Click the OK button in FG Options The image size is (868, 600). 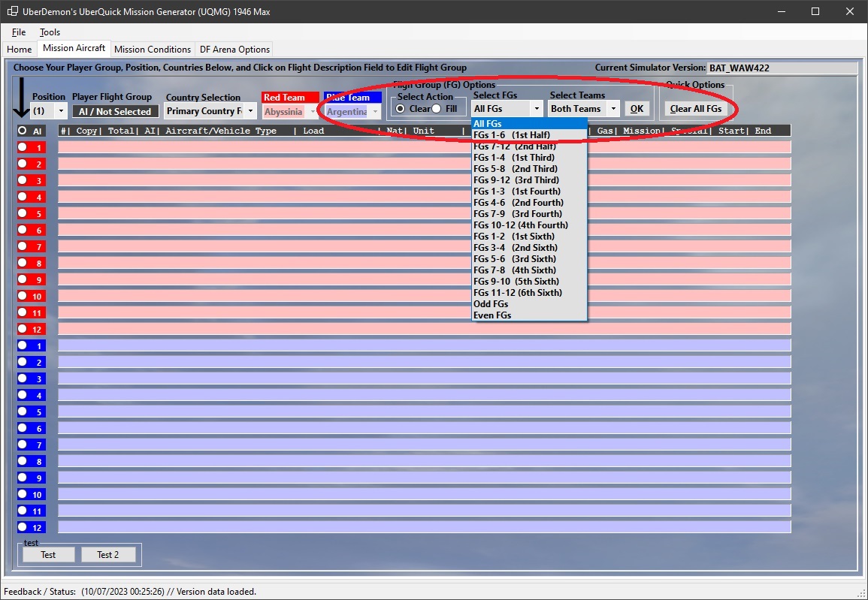[637, 109]
